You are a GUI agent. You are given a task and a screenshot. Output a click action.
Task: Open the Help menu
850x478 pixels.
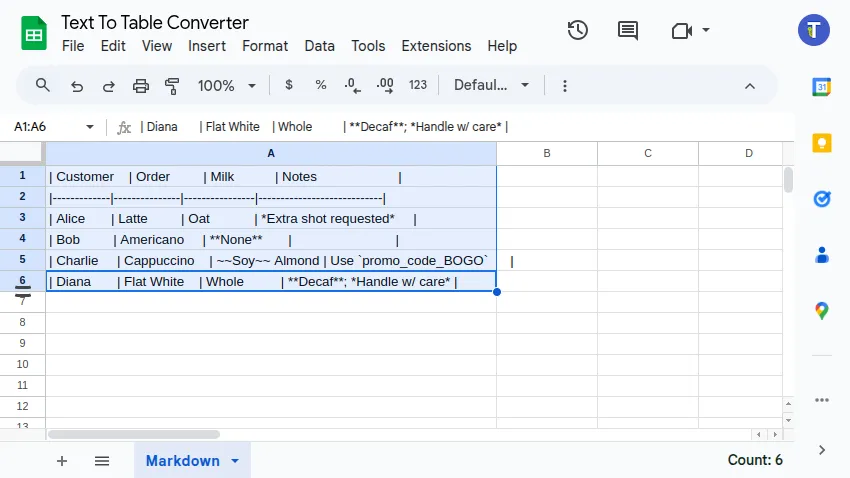coord(502,46)
